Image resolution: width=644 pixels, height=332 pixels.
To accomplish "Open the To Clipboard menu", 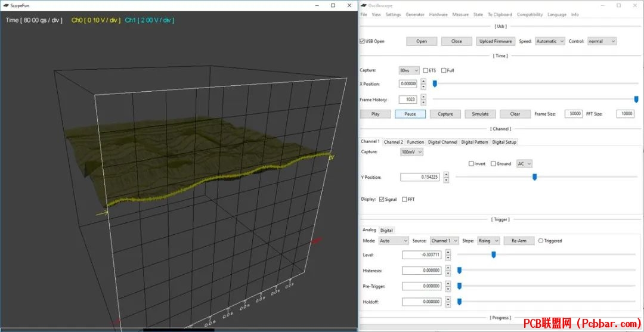I will [500, 14].
